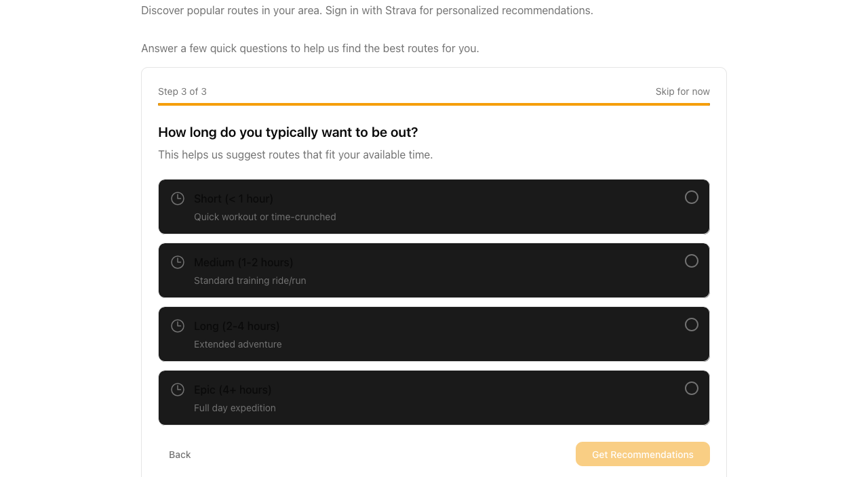Image resolution: width=868 pixels, height=477 pixels.
Task: Click the orange step progress bar
Action: tap(434, 104)
